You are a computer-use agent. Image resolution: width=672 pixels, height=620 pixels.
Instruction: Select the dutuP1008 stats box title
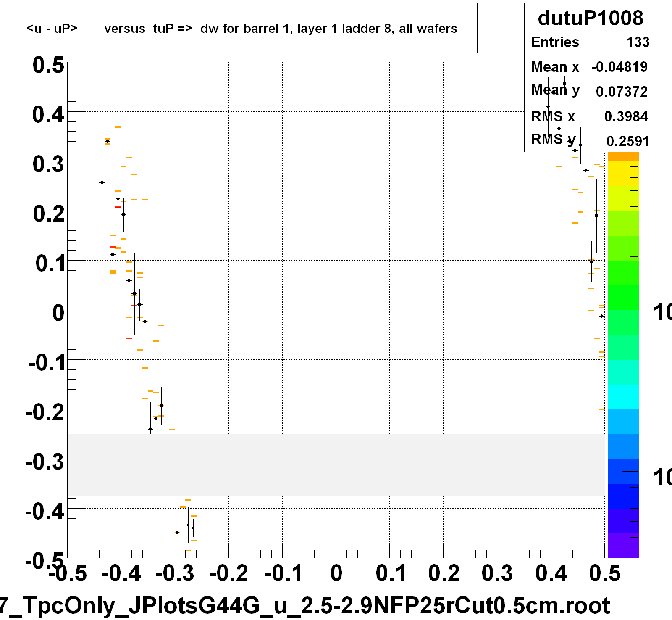(x=591, y=18)
